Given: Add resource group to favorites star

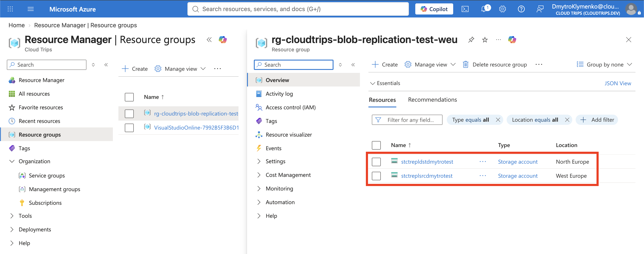Looking at the screenshot, I should pos(485,40).
